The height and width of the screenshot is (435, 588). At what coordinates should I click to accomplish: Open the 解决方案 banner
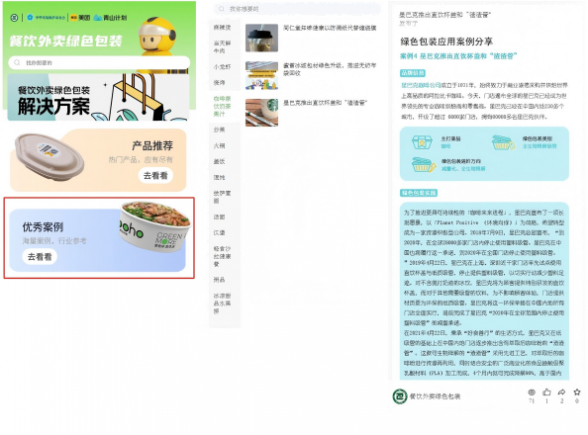coord(99,97)
